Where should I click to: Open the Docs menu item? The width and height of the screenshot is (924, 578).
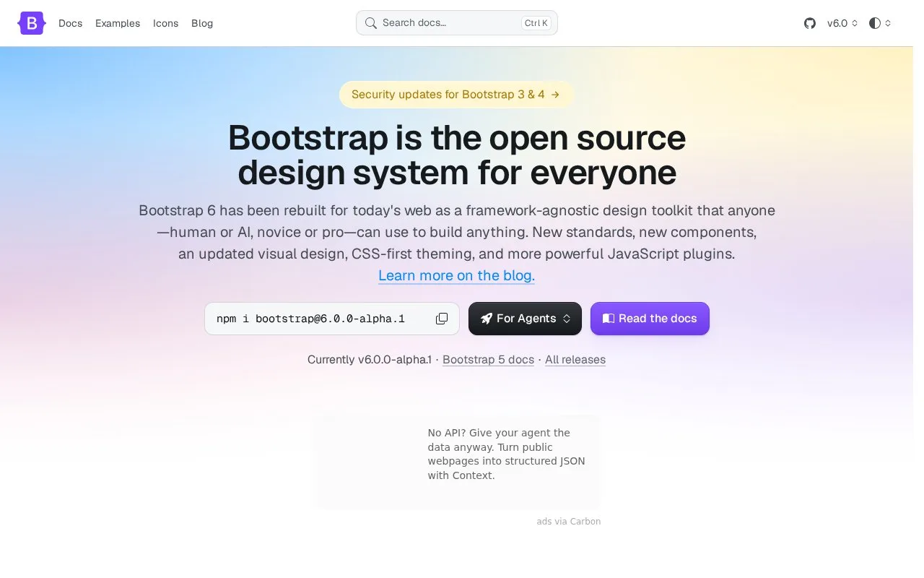point(71,23)
